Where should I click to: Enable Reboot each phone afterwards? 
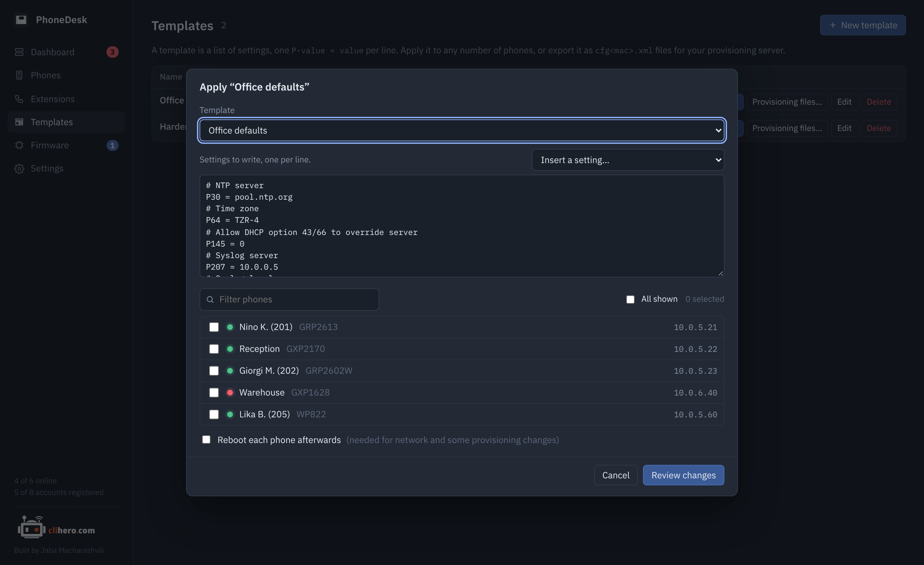pyautogui.click(x=206, y=439)
